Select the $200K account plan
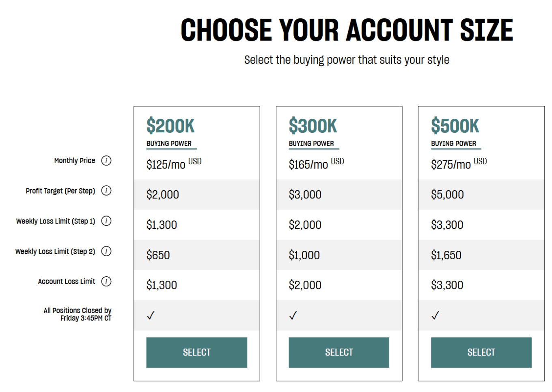This screenshot has width=552, height=392. coord(196,352)
